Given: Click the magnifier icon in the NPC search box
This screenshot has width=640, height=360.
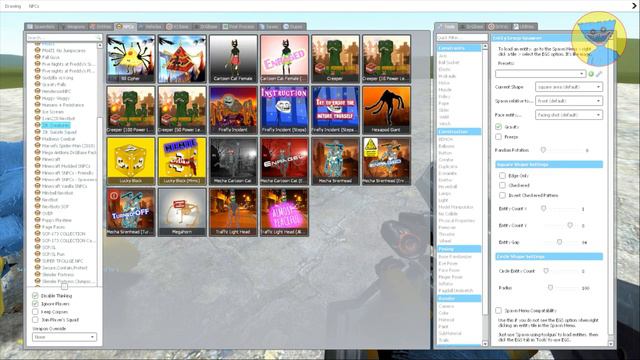Looking at the screenshot, I should point(98,38).
